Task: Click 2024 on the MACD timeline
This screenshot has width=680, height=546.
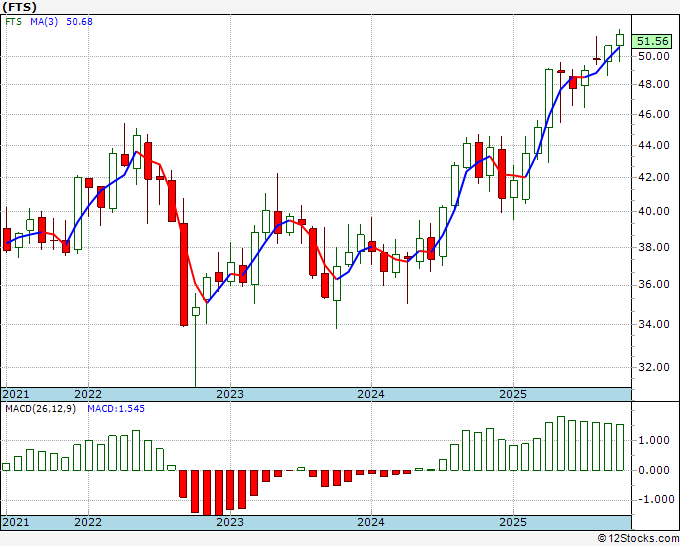Action: point(371,522)
